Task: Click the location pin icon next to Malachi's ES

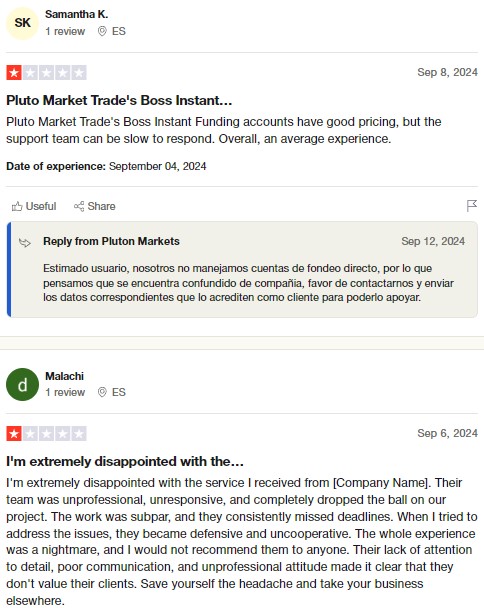Action: tap(102, 392)
